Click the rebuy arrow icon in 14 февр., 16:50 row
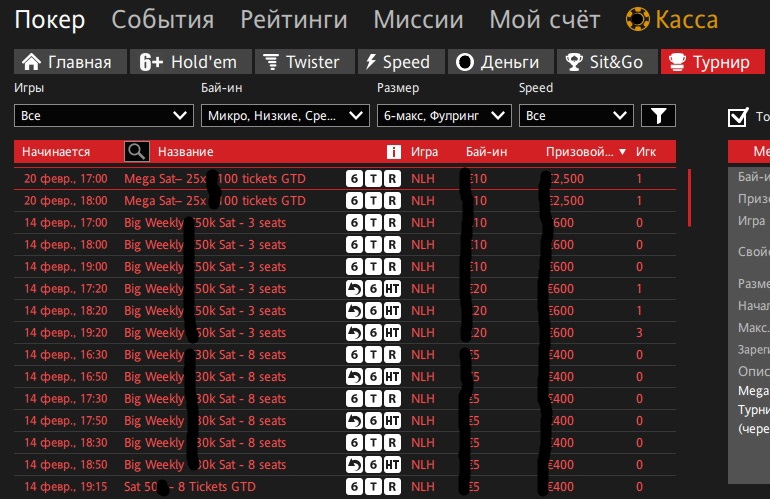 pyautogui.click(x=355, y=377)
